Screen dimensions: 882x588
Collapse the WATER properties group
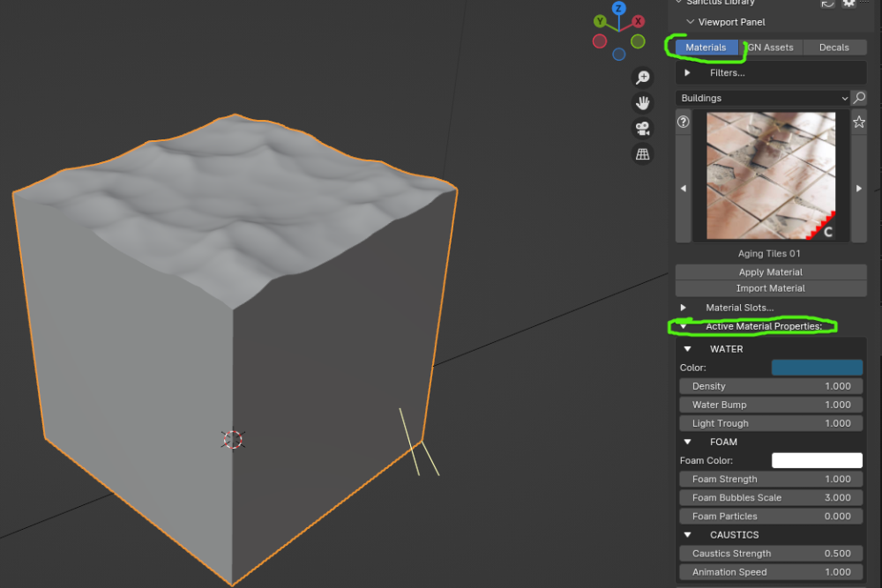click(687, 349)
